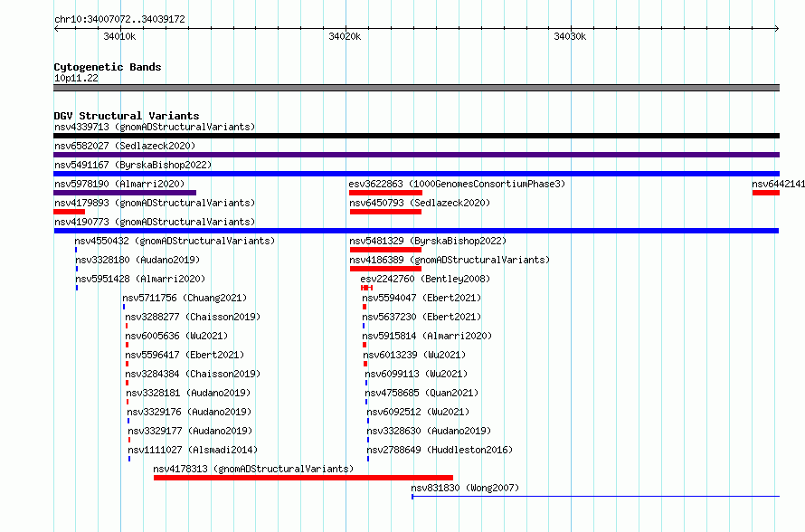Select the purple nsv6582027 variant bar
This screenshot has width=805, height=532.
point(416,155)
